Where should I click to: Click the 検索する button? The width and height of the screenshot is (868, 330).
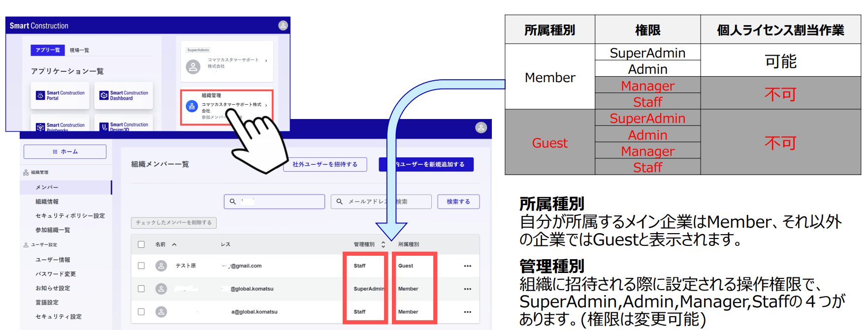[458, 202]
